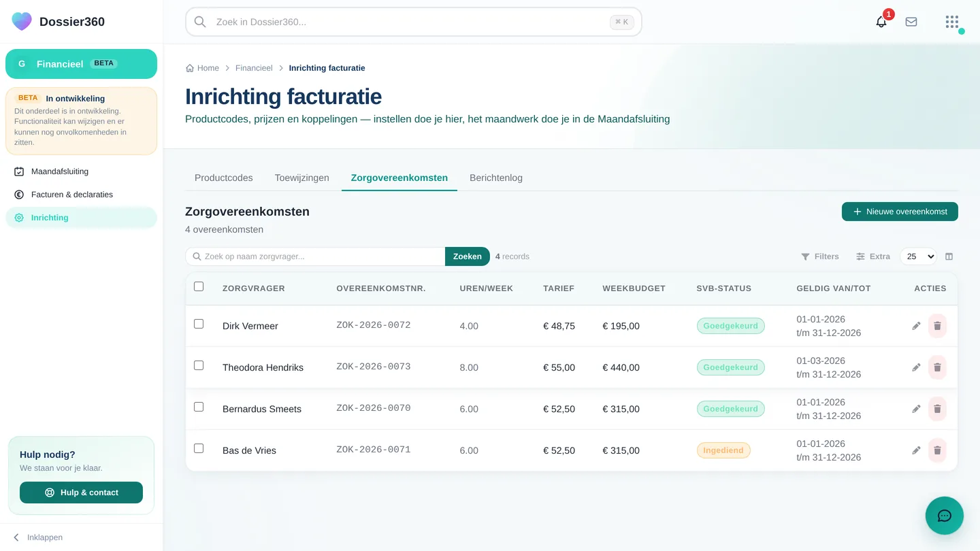The width and height of the screenshot is (980, 551).
Task: Select the Zorgovereenkomsten tab
Action: tap(399, 178)
